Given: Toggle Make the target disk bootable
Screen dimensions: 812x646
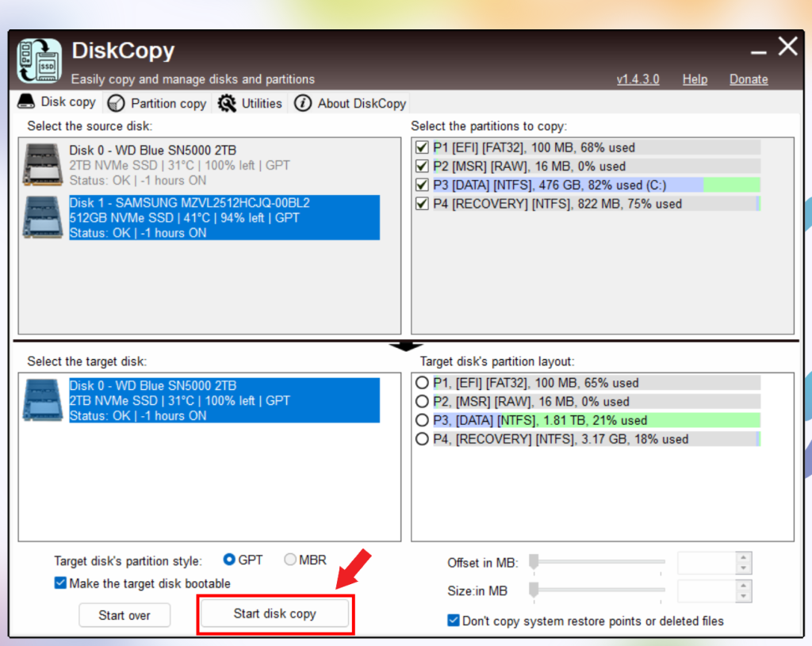Looking at the screenshot, I should pyautogui.click(x=60, y=583).
